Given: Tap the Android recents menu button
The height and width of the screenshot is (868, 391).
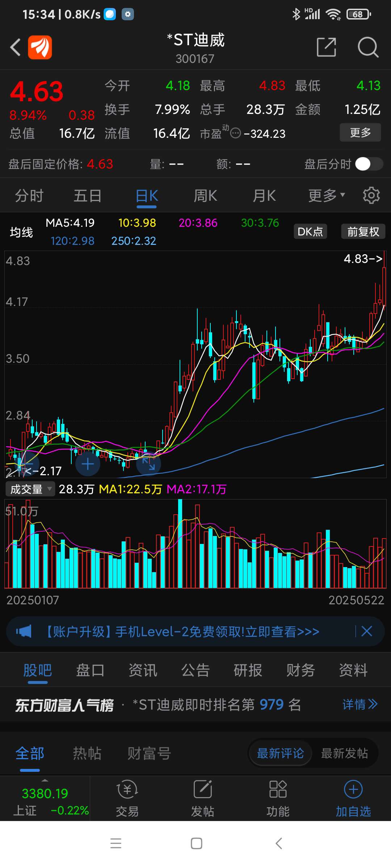Looking at the screenshot, I should pyautogui.click(x=116, y=843).
